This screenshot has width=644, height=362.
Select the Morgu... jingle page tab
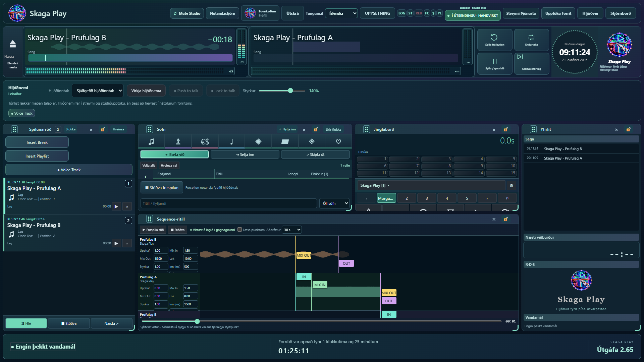pyautogui.click(x=386, y=198)
